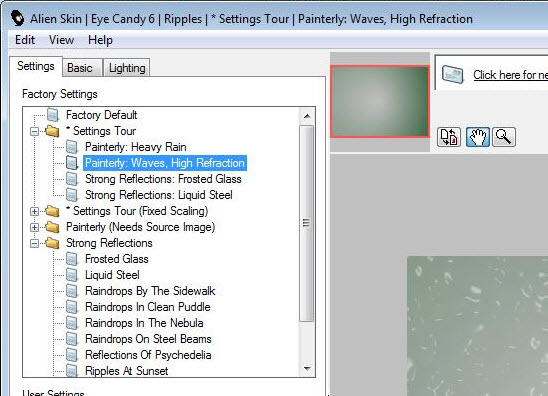
Task: Click the 'Click here for news' link
Action: coord(510,74)
